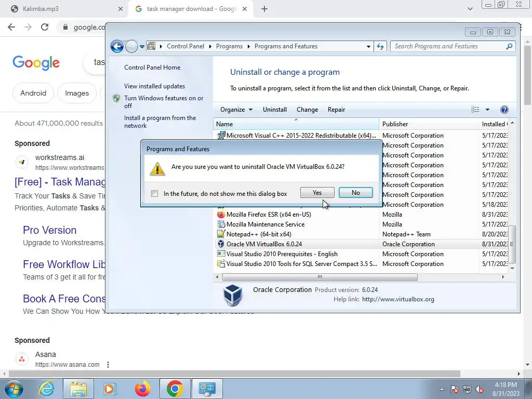Click the program list scroll down arrow
Screen dimensions: 532x399
tap(512, 269)
